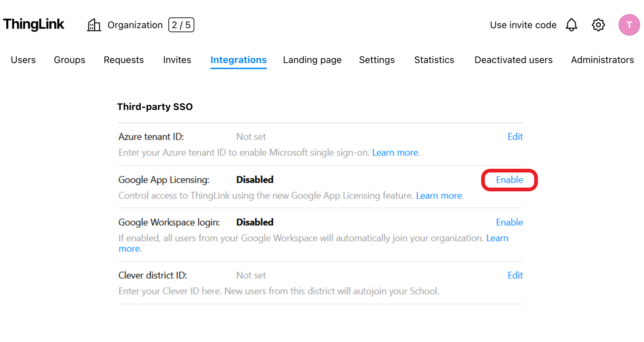Open the settings gear icon
Screen dimensions: 644x342
[x=598, y=25]
